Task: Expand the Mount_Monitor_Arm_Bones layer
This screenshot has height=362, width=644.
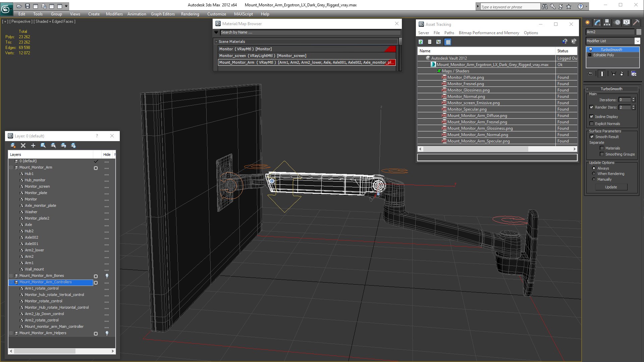Action: [x=11, y=276]
